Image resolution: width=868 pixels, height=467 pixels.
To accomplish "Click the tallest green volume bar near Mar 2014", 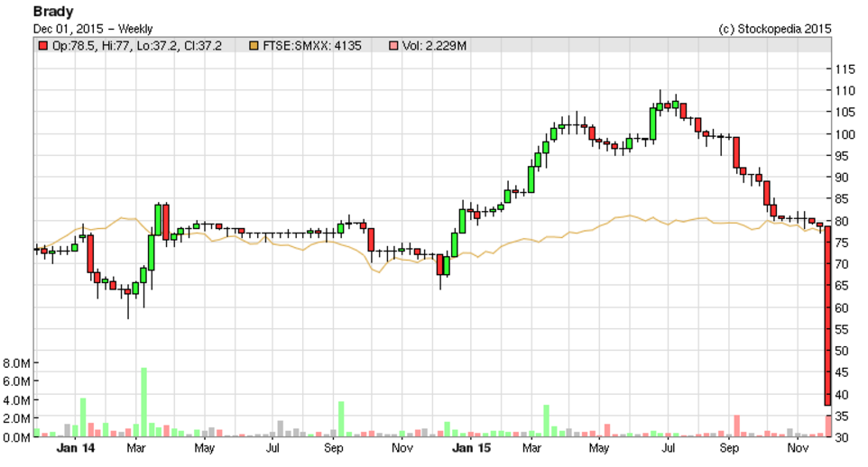I will pos(144,402).
